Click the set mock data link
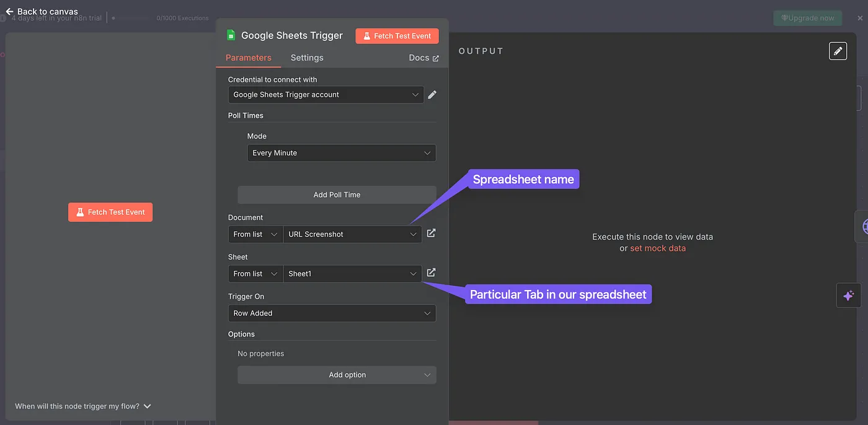 tap(658, 248)
